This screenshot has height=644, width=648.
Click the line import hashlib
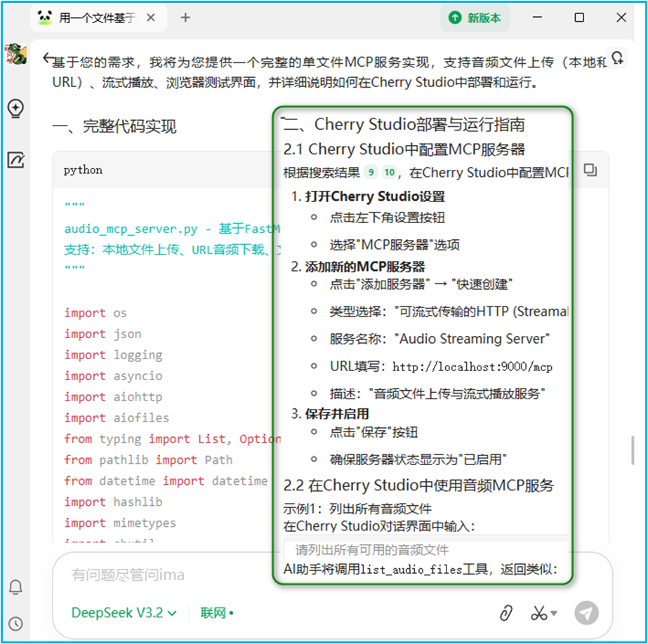click(113, 502)
